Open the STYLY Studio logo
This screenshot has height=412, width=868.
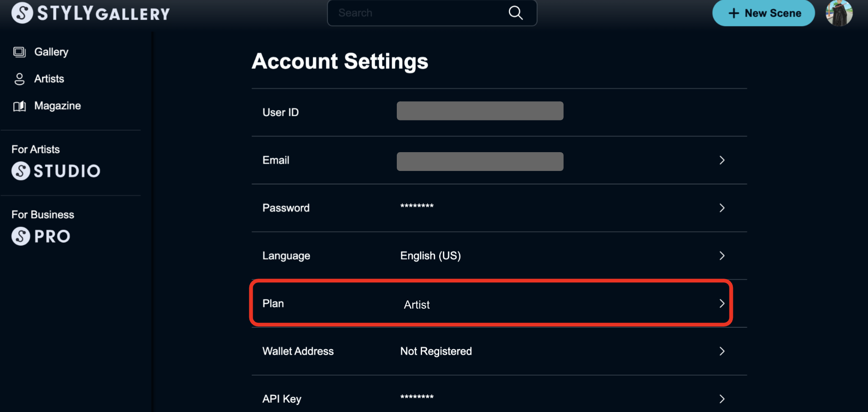click(x=56, y=171)
